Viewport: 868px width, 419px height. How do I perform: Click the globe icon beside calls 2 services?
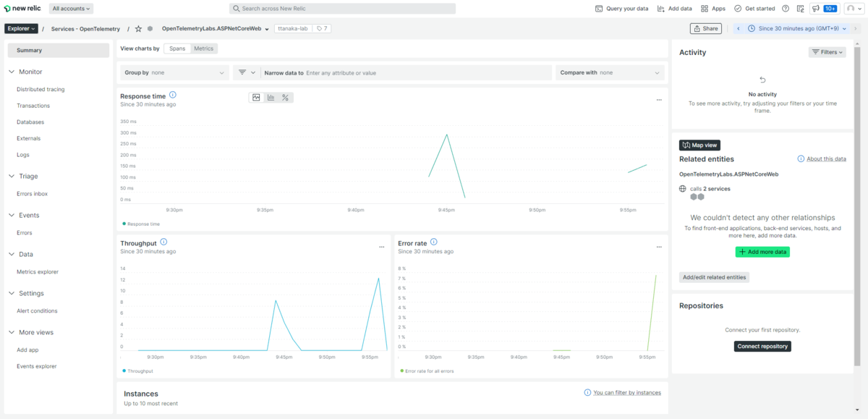click(x=683, y=188)
